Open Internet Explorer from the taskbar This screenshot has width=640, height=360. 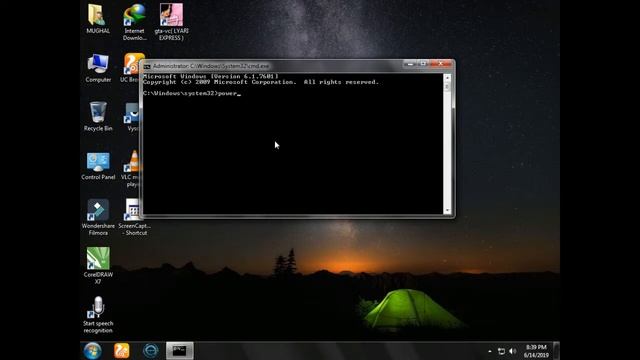pos(151,351)
